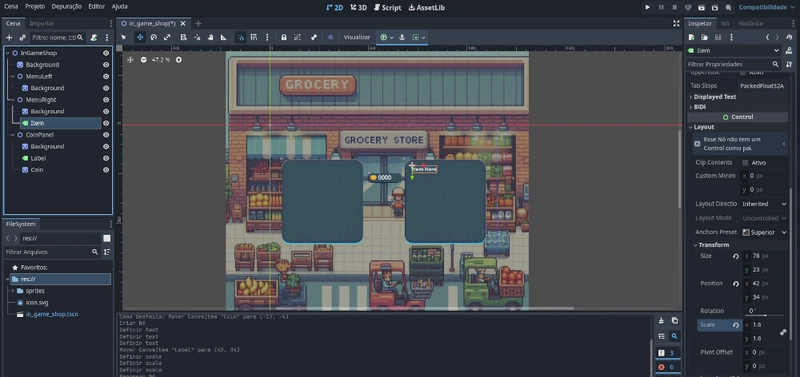Open the Layout Direction Inherited dropdown

pos(764,204)
